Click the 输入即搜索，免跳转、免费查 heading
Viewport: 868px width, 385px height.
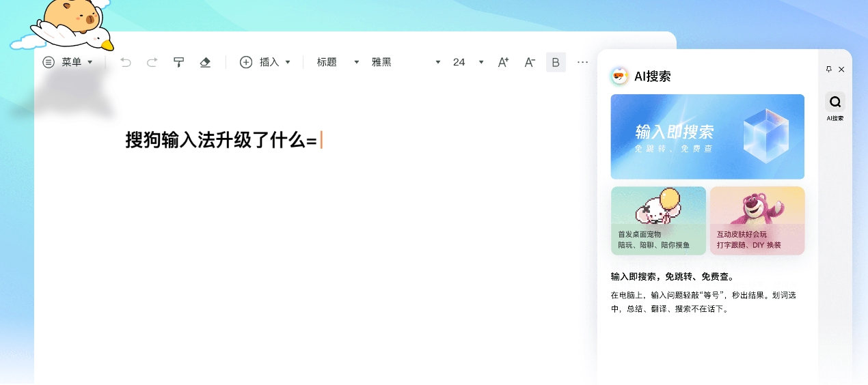tap(673, 276)
